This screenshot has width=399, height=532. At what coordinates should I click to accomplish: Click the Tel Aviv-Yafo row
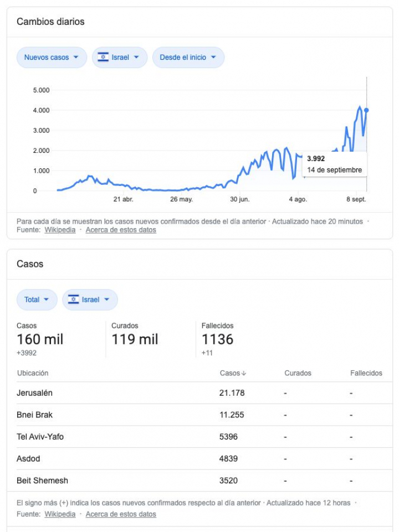coord(40,437)
